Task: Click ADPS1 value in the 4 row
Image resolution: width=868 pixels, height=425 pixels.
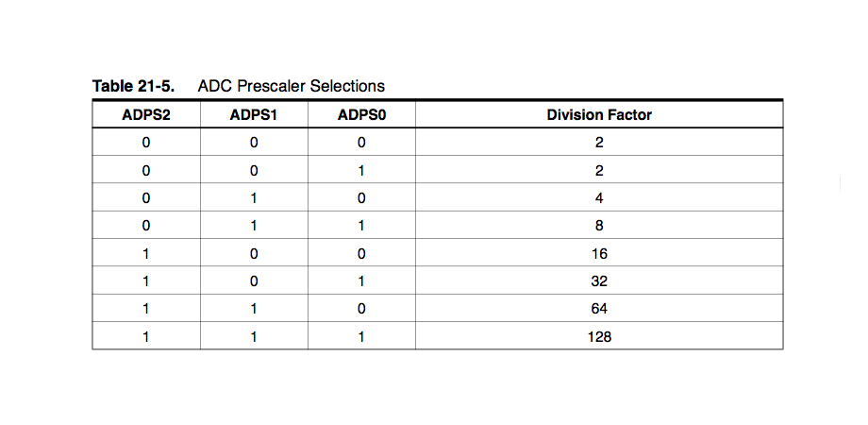Action: click(254, 197)
